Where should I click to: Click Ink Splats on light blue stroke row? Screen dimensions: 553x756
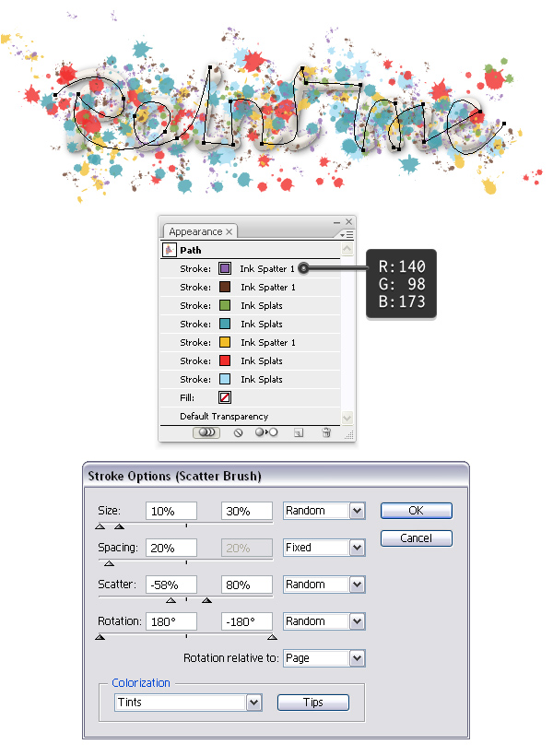pos(262,380)
